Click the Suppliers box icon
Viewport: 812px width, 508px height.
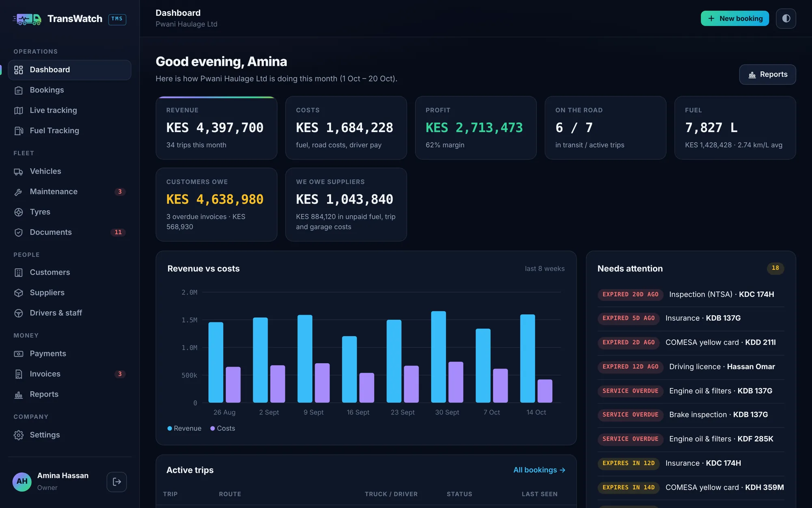pyautogui.click(x=19, y=293)
